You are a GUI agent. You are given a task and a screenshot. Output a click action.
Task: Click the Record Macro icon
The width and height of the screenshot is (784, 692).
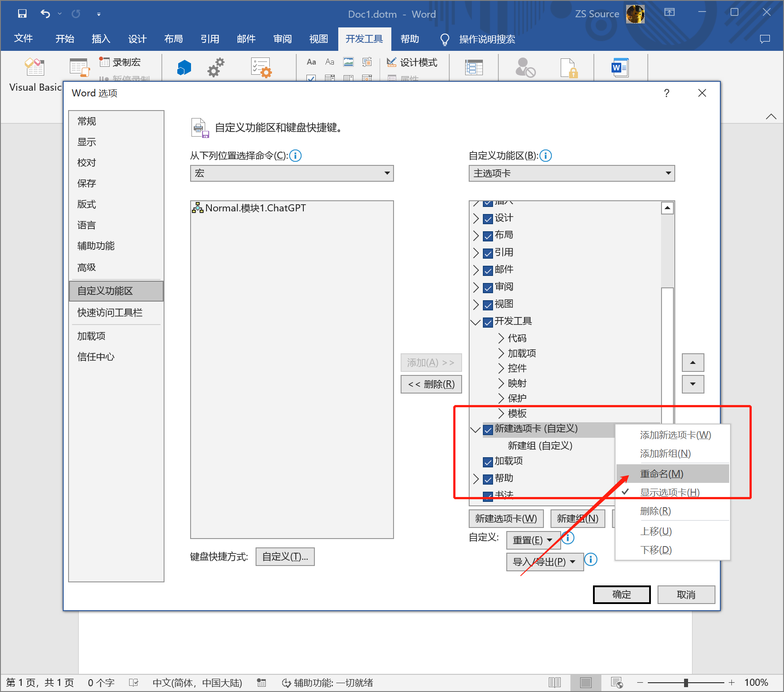(x=104, y=62)
